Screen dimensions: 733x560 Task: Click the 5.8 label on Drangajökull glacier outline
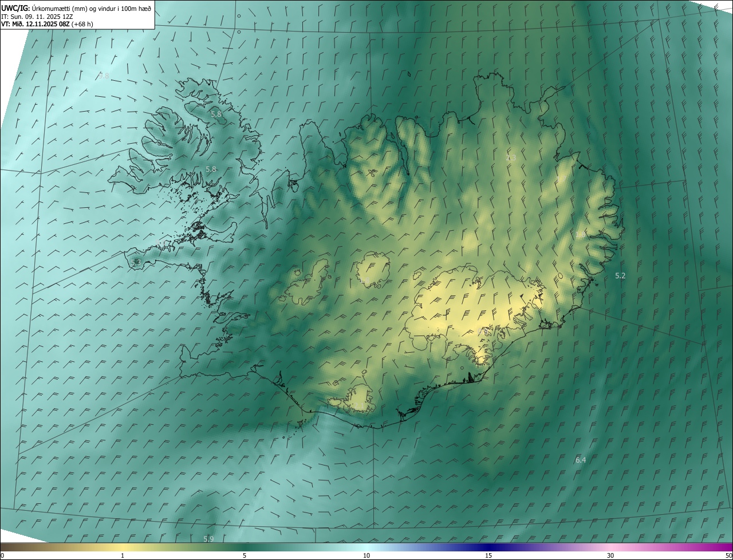pos(216,114)
